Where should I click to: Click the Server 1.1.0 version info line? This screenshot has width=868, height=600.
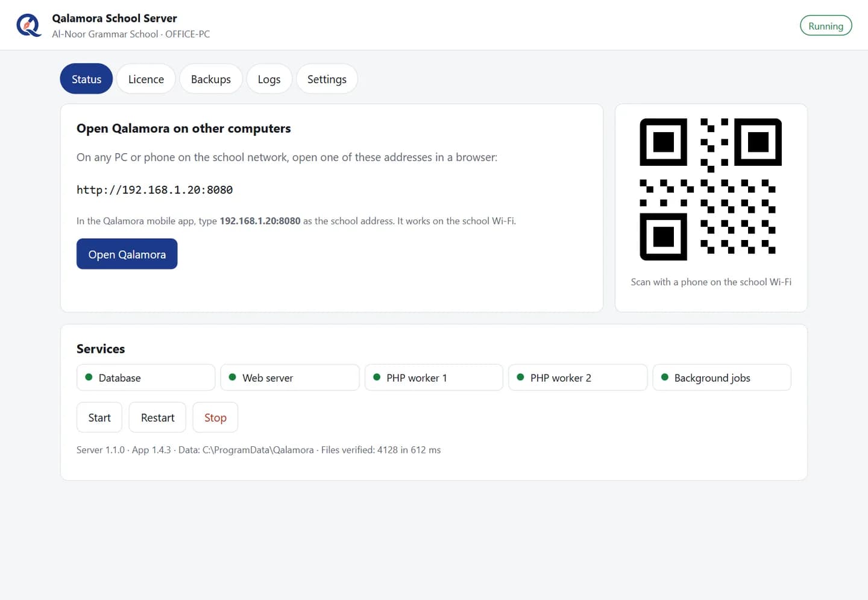[x=259, y=450]
